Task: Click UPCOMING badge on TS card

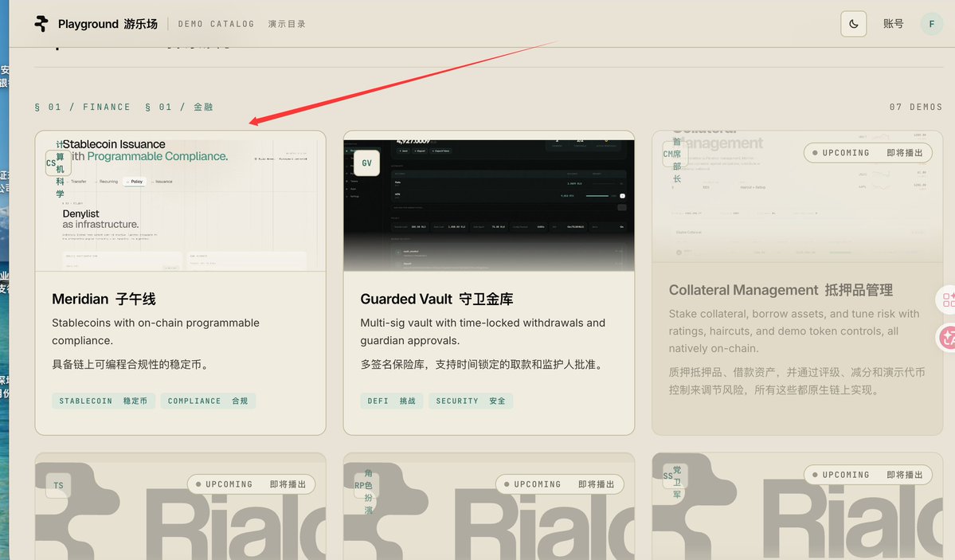Action: pos(251,484)
